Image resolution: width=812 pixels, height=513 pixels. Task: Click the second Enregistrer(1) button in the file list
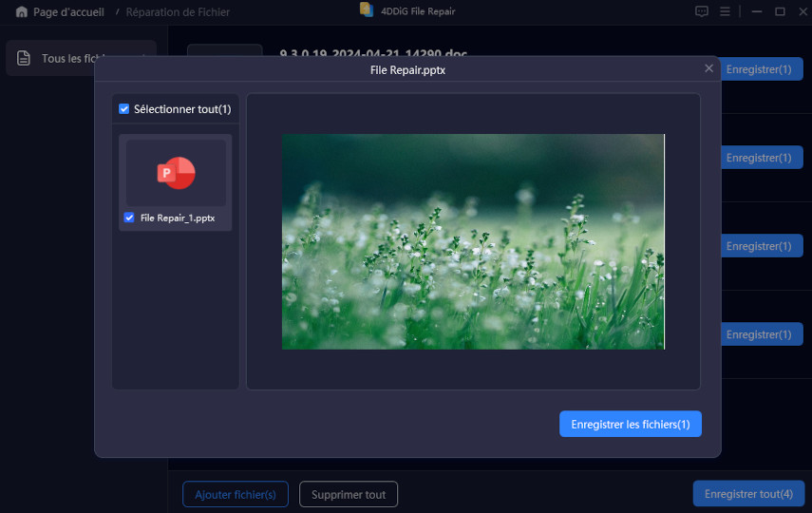(762, 158)
